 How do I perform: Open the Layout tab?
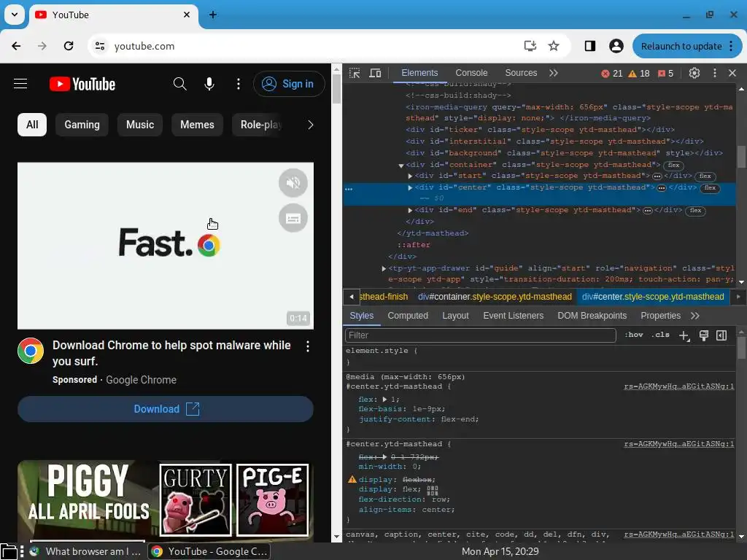click(455, 316)
